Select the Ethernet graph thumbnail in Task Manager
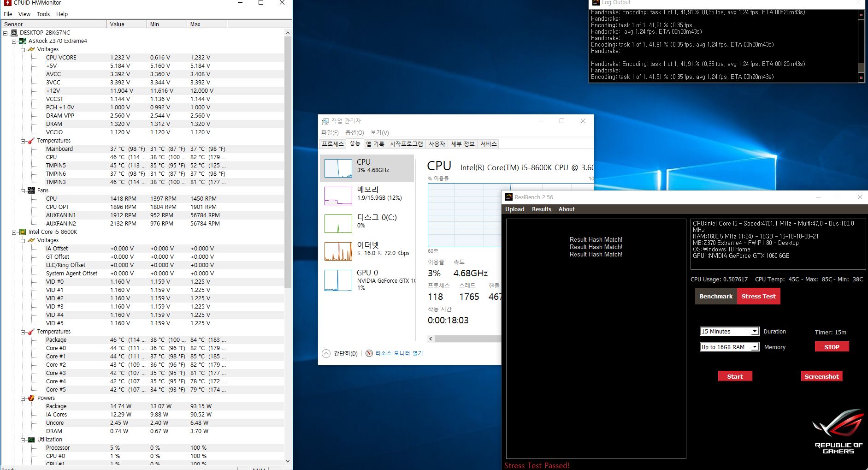The height and width of the screenshot is (470, 868). [x=338, y=251]
